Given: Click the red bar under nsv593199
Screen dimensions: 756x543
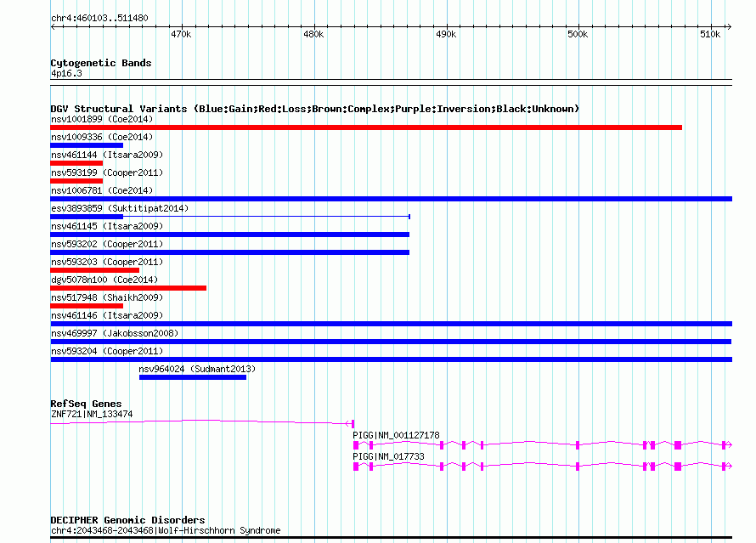Looking at the screenshot, I should tap(76, 181).
